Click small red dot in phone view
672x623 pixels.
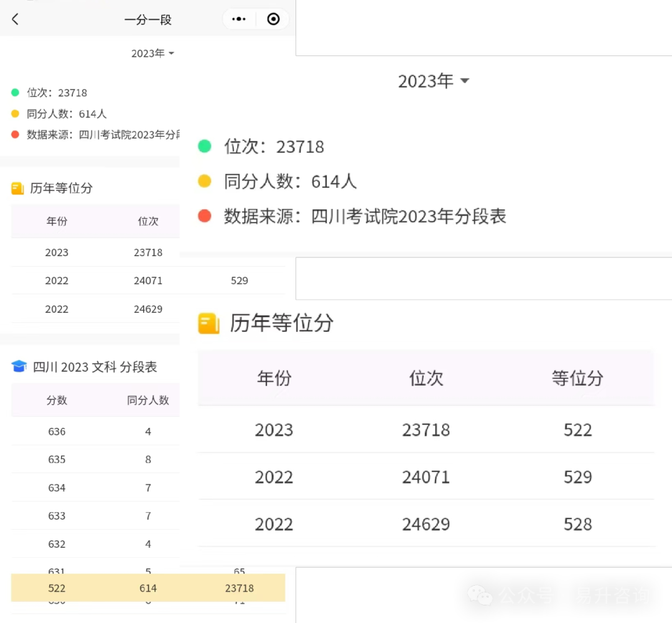coord(15,134)
